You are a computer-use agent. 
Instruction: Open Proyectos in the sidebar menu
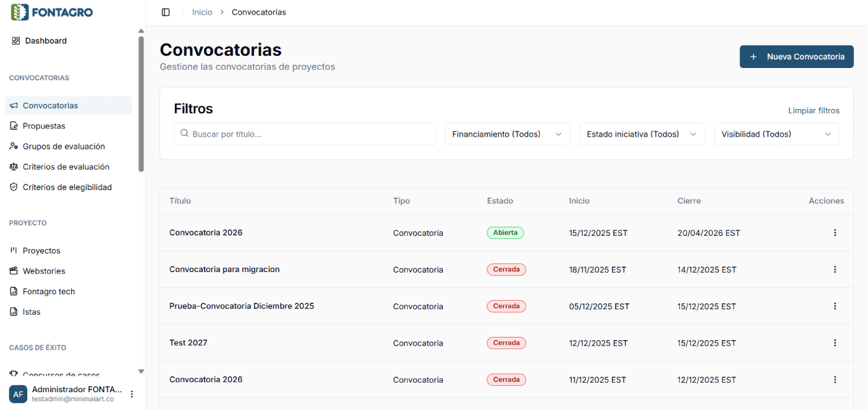41,250
